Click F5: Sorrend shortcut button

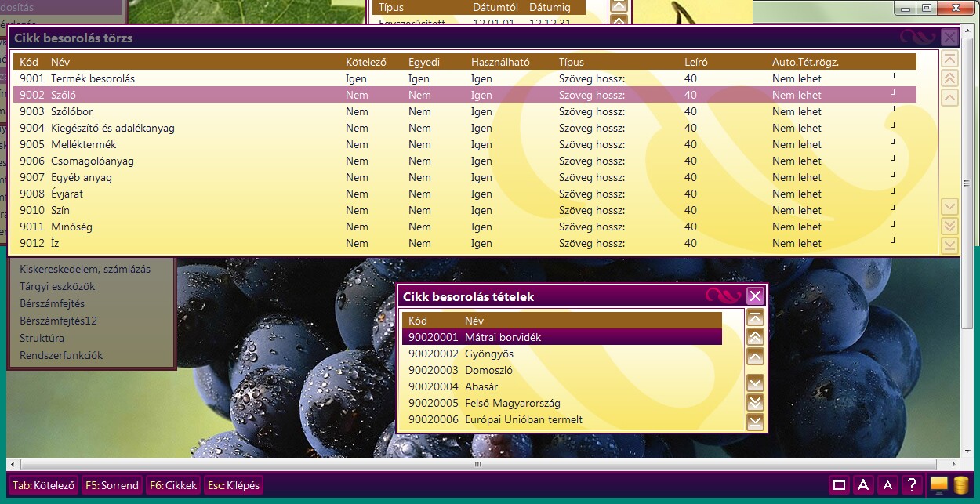[112, 485]
